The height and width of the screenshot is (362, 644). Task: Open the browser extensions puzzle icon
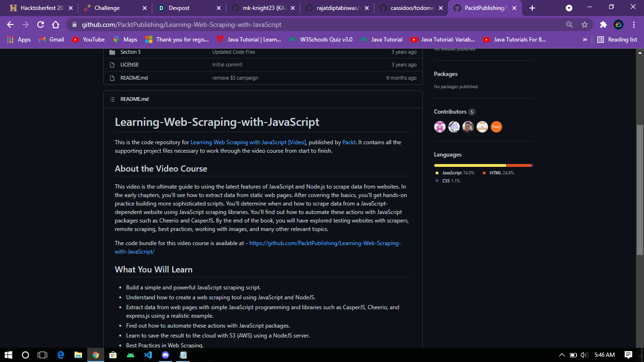coord(603,25)
